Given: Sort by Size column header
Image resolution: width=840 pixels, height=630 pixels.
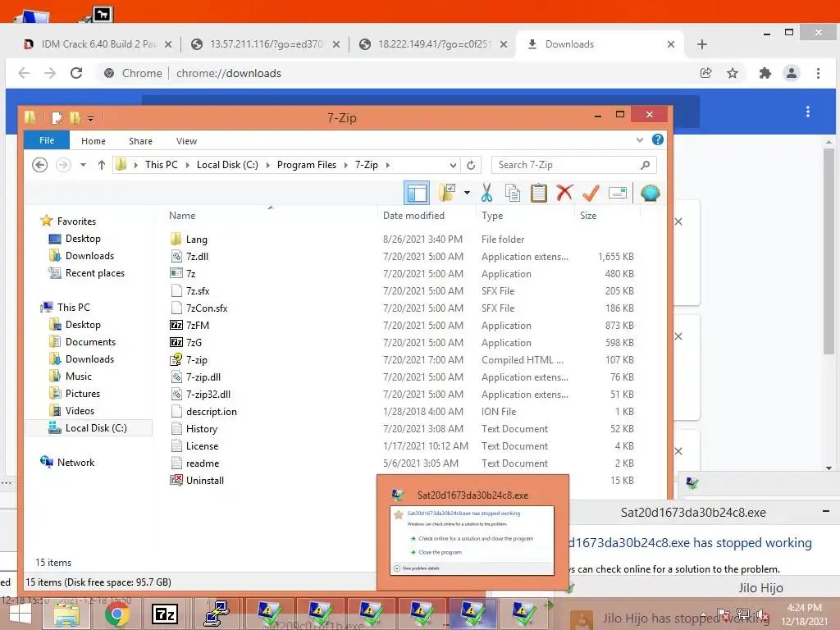Looking at the screenshot, I should tap(587, 216).
